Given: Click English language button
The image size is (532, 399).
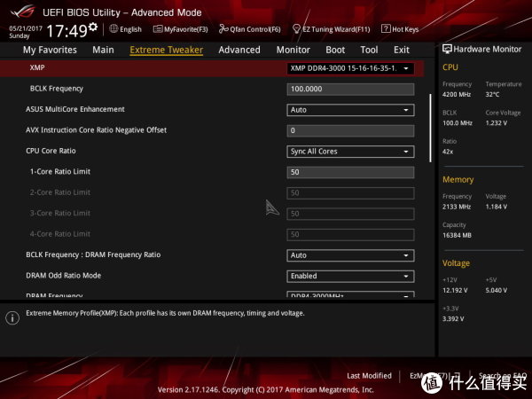Looking at the screenshot, I should (130, 29).
